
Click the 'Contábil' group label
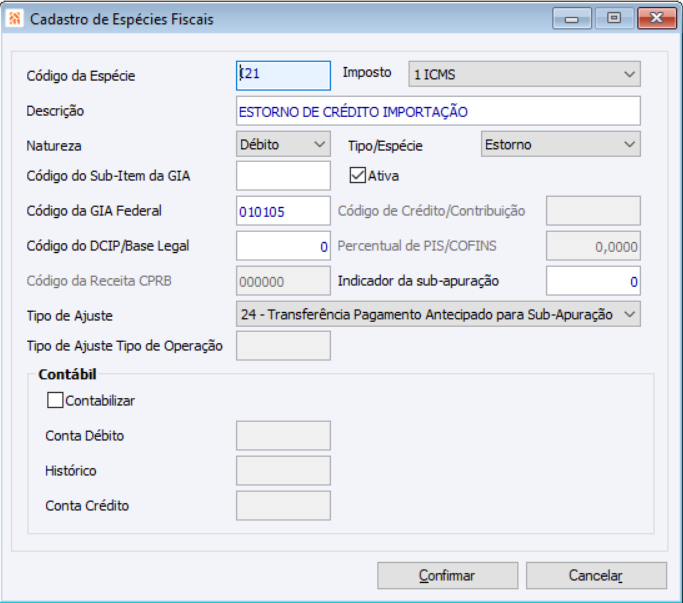pos(67,374)
